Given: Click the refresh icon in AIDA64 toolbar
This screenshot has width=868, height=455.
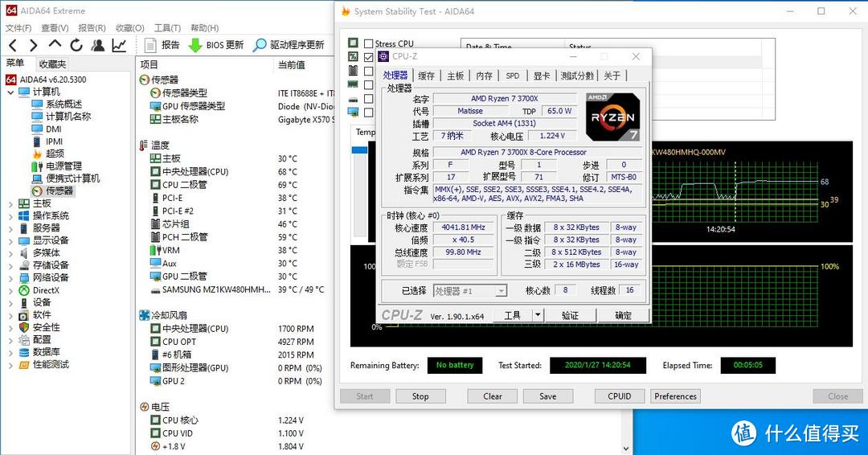Looking at the screenshot, I should (76, 45).
